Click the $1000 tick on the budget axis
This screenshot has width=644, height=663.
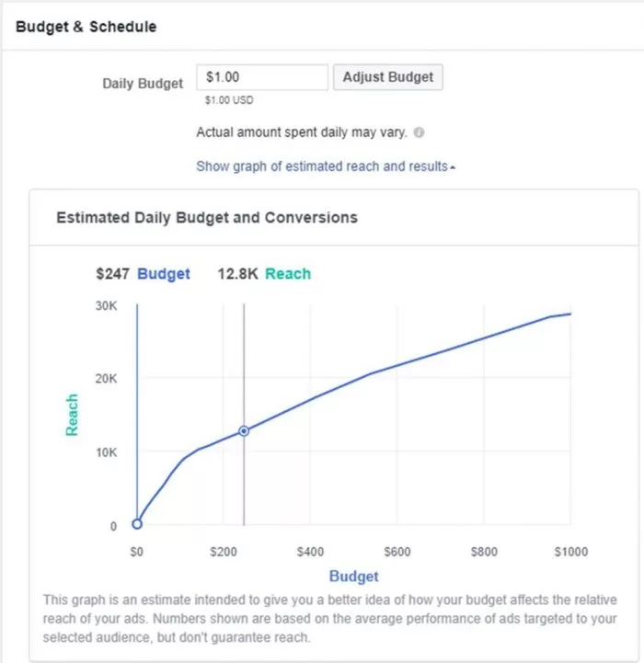(569, 552)
